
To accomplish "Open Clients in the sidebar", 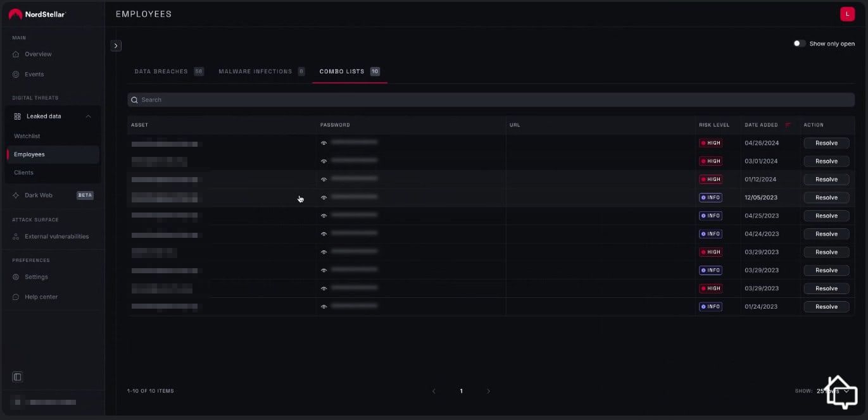I will (23, 173).
